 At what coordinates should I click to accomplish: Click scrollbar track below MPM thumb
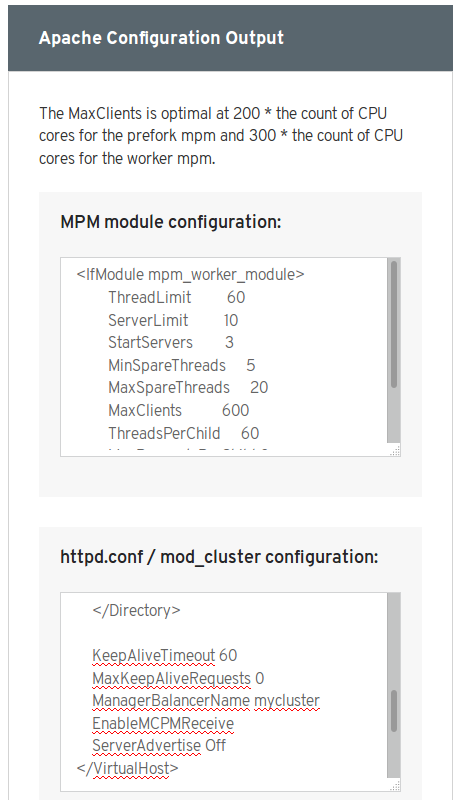[394, 415]
